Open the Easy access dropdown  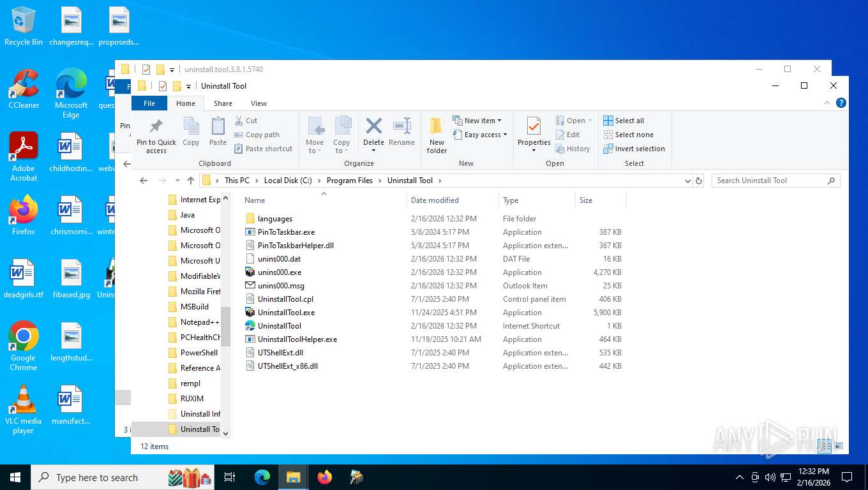480,135
